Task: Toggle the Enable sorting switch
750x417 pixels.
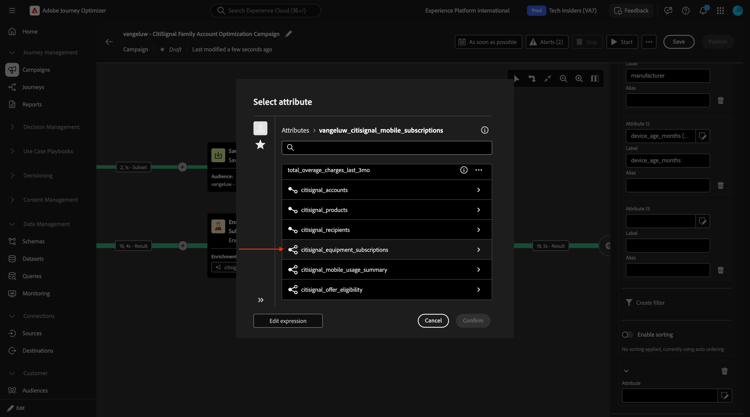Action: pyautogui.click(x=627, y=335)
